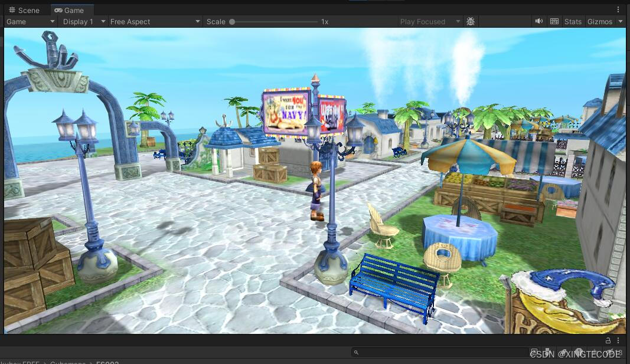Click the Scale slider handle
The height and width of the screenshot is (364, 630).
point(232,22)
